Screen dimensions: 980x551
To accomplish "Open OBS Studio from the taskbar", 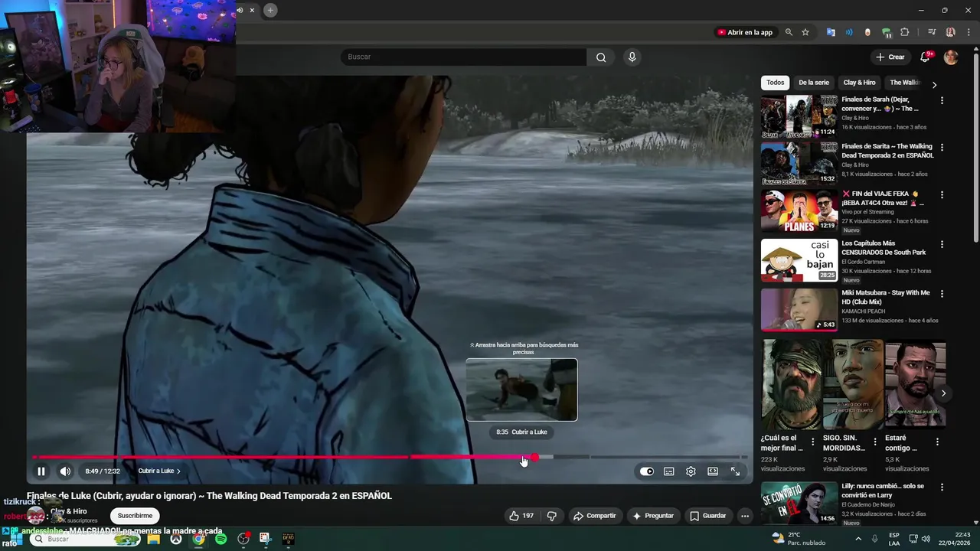I will (x=243, y=539).
